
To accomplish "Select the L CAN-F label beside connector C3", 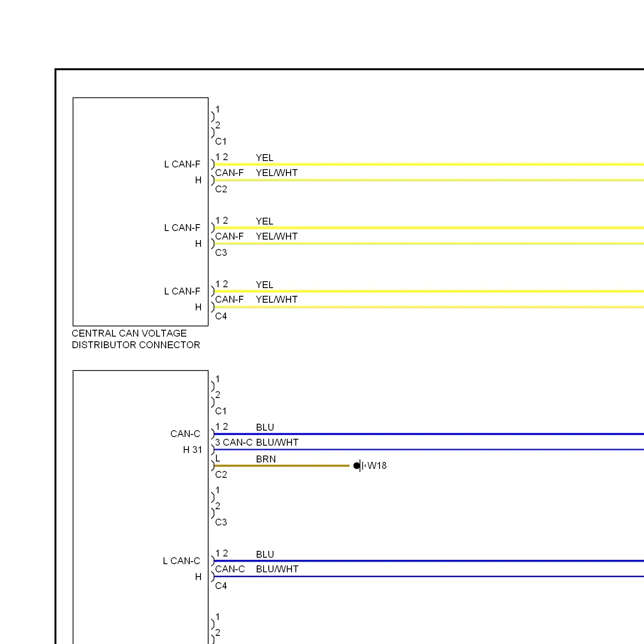I will coord(182,228).
